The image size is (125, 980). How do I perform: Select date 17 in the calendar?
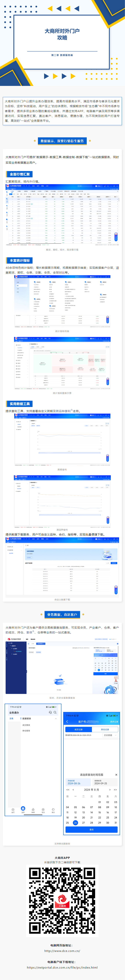(x=115, y=812)
